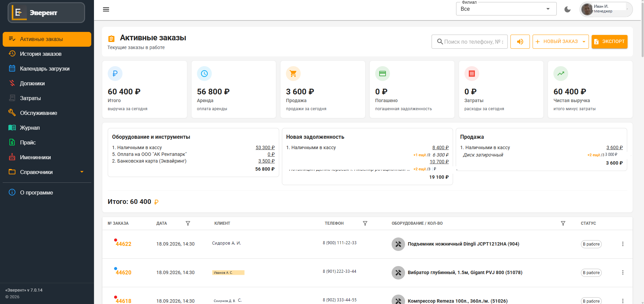Click the tools icon for Вибратор глубинный row
Viewport: 644px width, 304px height.
[398, 273]
